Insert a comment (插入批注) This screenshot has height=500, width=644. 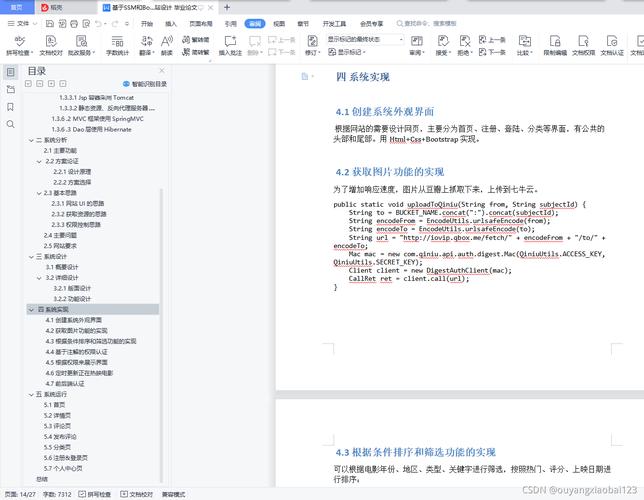230,45
